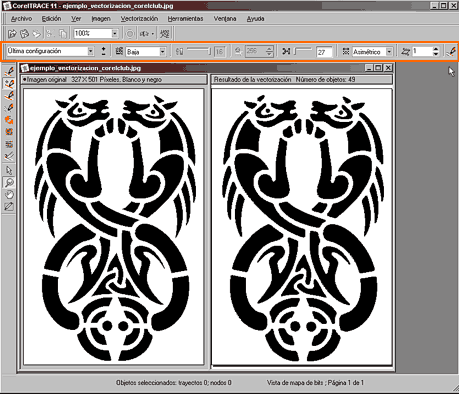Select the highlighted advanced outline pen tool

point(9,83)
